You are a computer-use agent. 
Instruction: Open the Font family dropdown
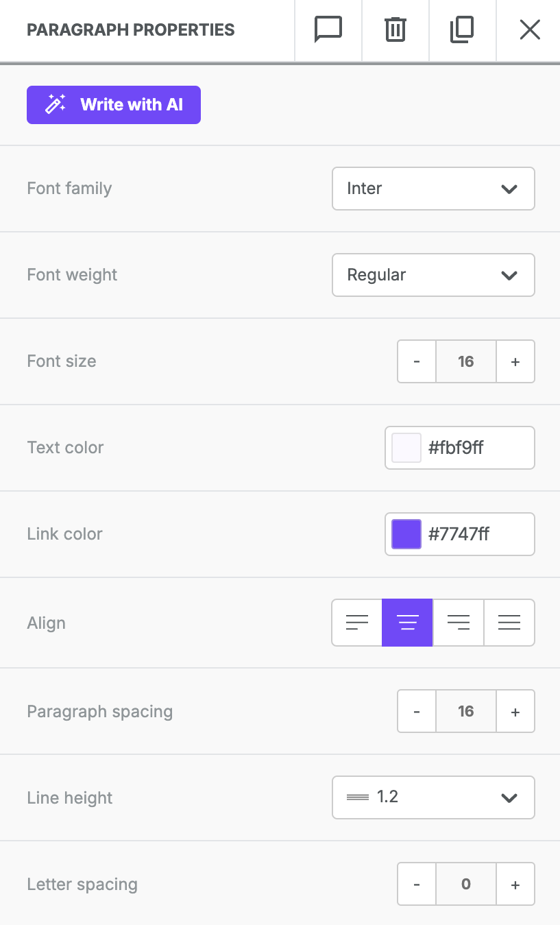433,189
